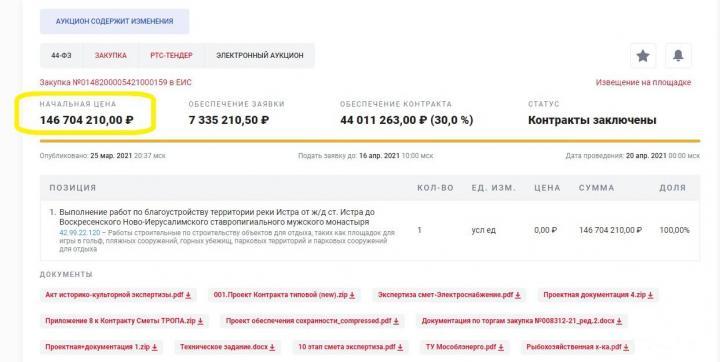The width and height of the screenshot is (720, 362).
Task: Download 001.Проект Контракта типовой (new).zip
Action: click(284, 295)
